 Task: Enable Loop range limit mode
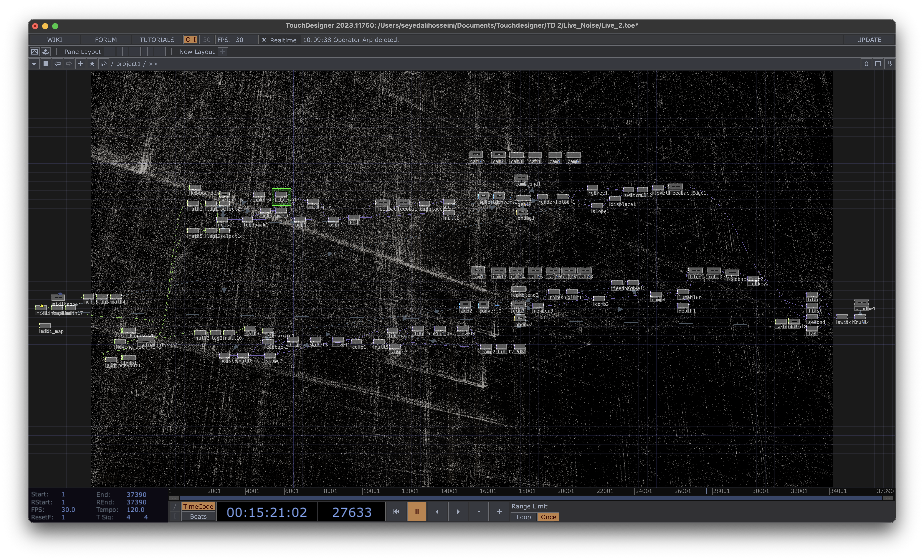pos(524,517)
